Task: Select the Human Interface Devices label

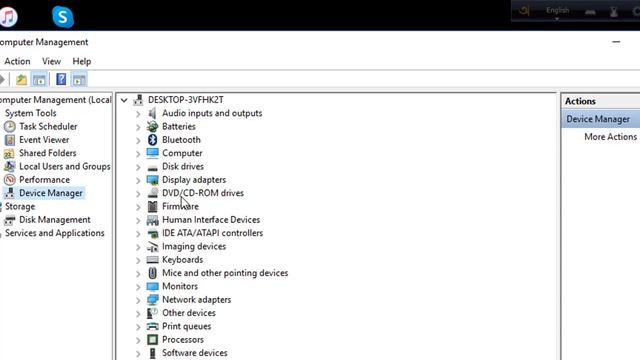Action: point(211,220)
